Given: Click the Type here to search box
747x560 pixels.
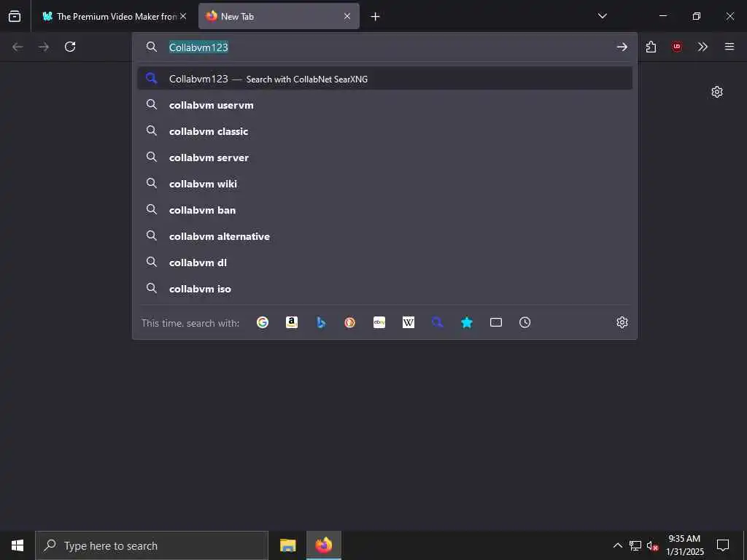Looking at the screenshot, I should (x=152, y=545).
